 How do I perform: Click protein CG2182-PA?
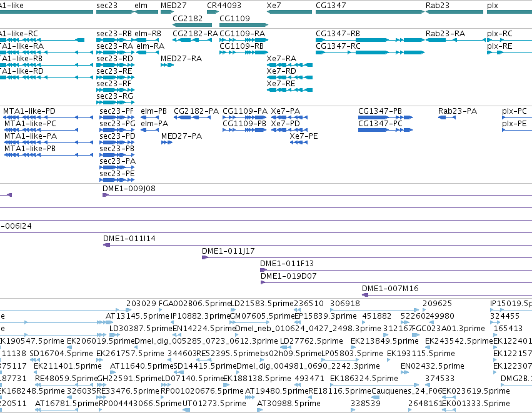196,111
